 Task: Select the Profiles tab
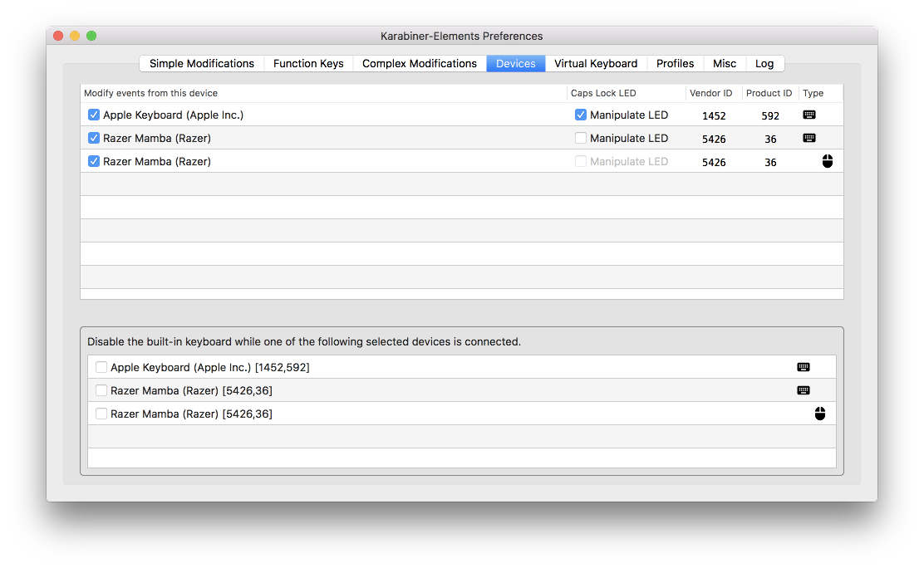(675, 64)
